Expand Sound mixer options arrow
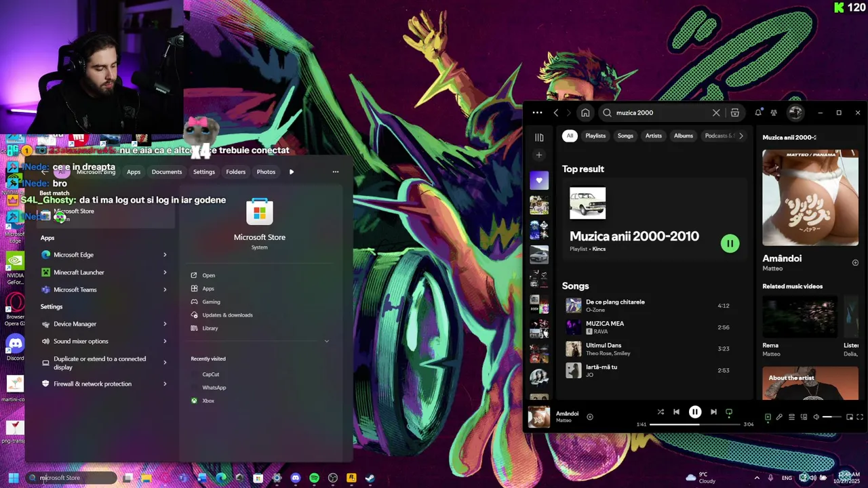 click(165, 342)
